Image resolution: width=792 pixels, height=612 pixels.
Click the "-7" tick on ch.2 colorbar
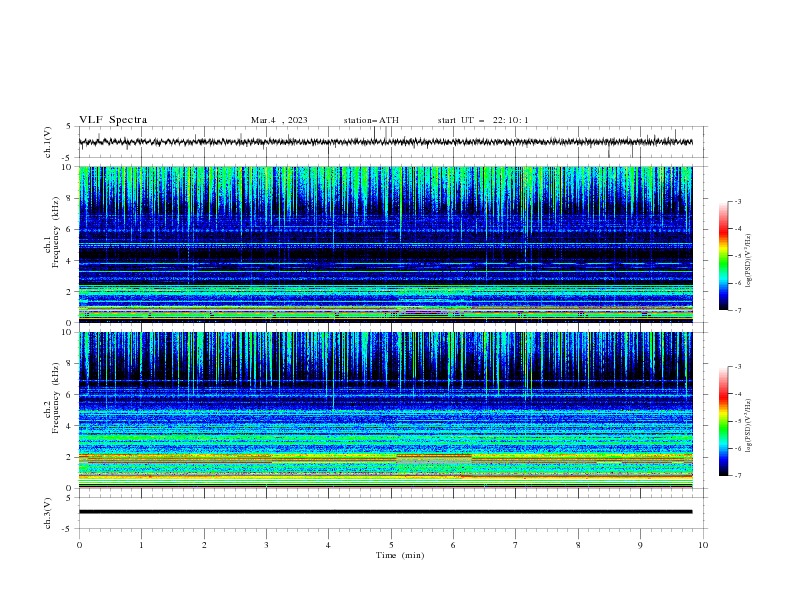point(737,476)
